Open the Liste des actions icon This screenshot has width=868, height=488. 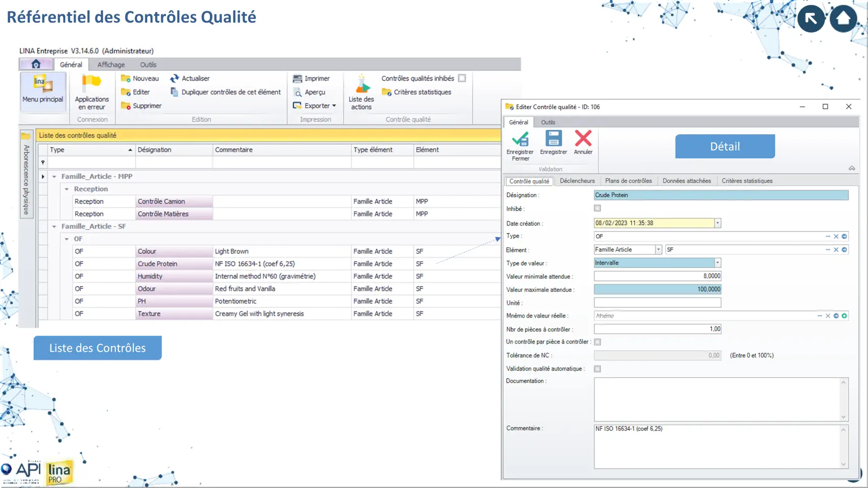(361, 84)
